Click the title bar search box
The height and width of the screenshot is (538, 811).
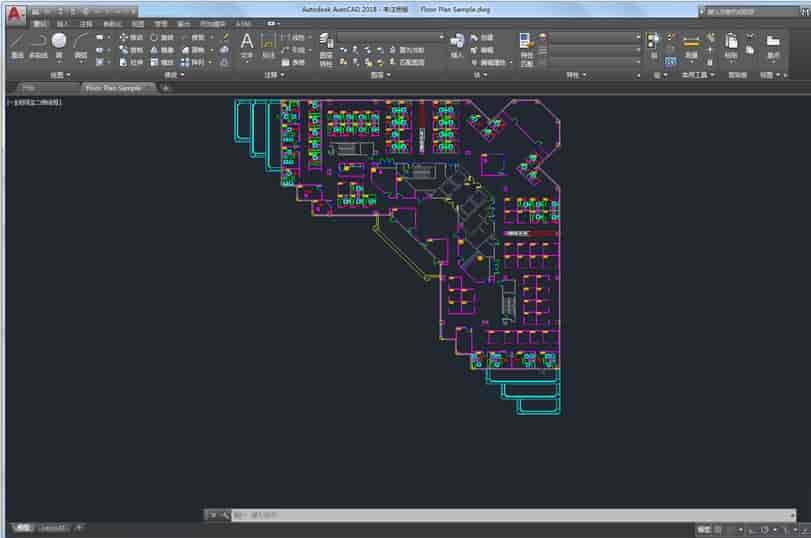(753, 11)
